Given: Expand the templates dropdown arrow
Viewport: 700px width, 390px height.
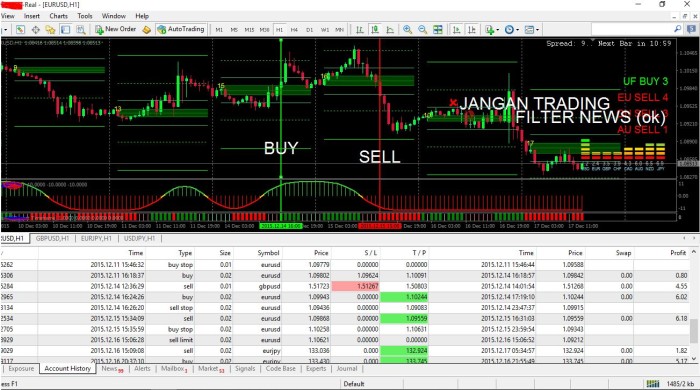Looking at the screenshot, I should point(538,30).
